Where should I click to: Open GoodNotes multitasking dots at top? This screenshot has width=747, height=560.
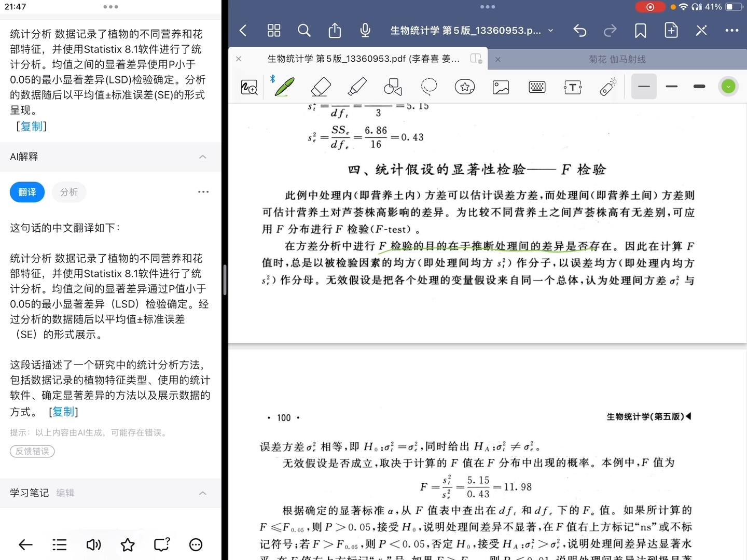pyautogui.click(x=488, y=7)
